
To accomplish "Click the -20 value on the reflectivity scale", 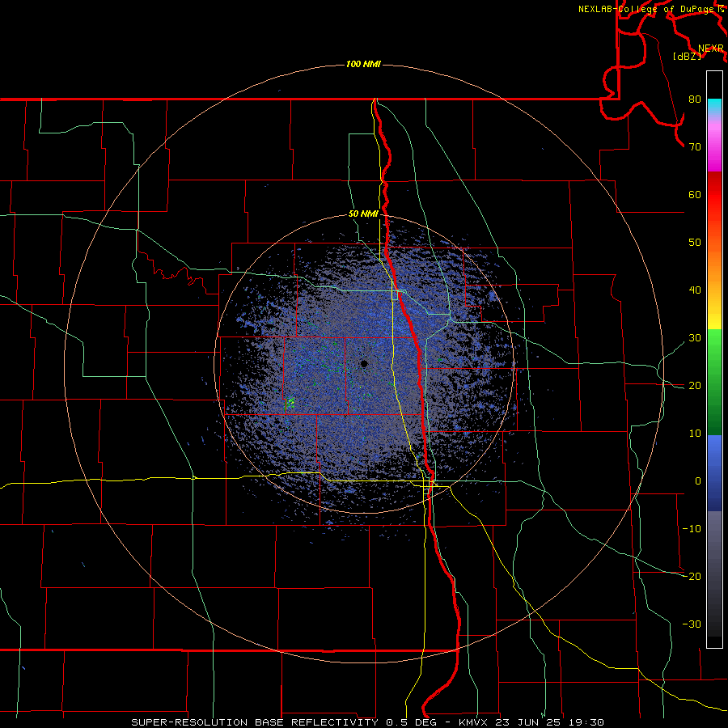I will 692,576.
